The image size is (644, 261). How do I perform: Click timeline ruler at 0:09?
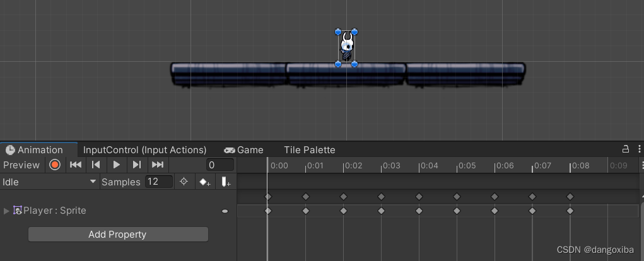(618, 166)
